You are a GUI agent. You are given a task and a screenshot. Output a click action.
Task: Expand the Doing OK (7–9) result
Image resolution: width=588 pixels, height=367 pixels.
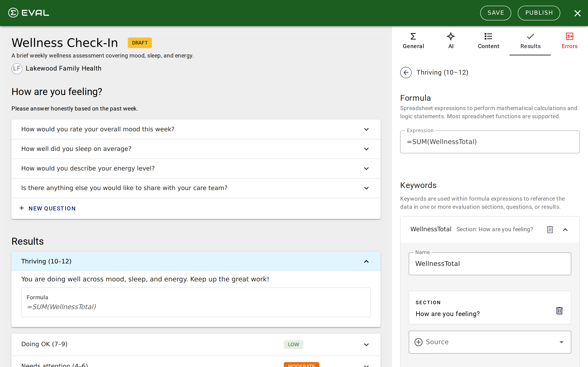[x=366, y=345]
